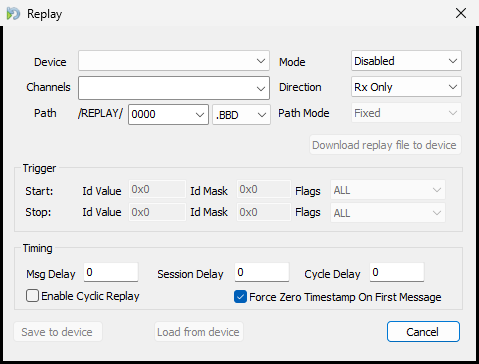Open Start trigger Flags dropdown
This screenshot has width=479, height=364.
click(388, 190)
